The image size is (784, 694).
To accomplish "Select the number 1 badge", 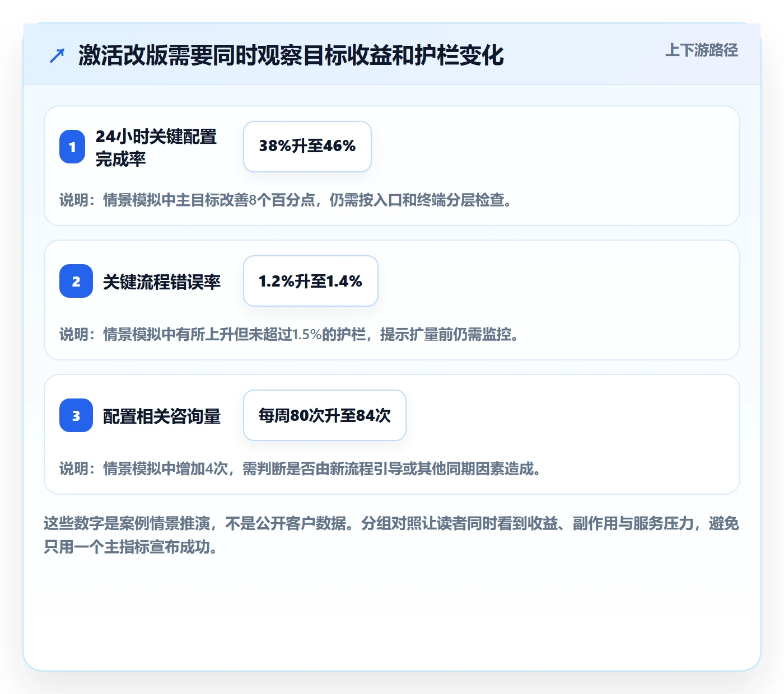I will point(72,147).
